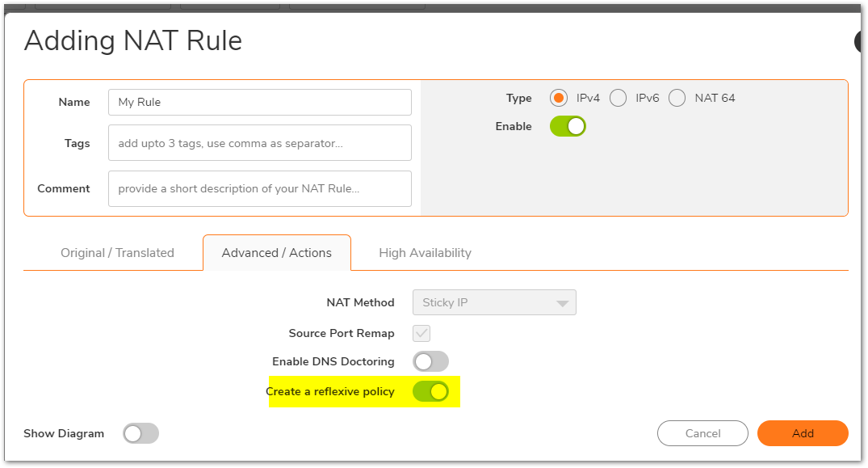Choose the NAT 64 radio option

pos(677,98)
